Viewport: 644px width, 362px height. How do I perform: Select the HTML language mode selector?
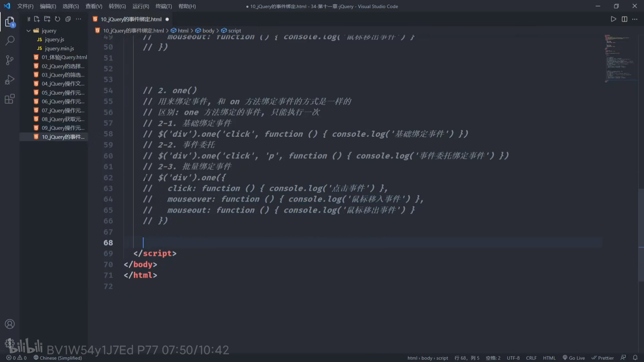(x=549, y=358)
